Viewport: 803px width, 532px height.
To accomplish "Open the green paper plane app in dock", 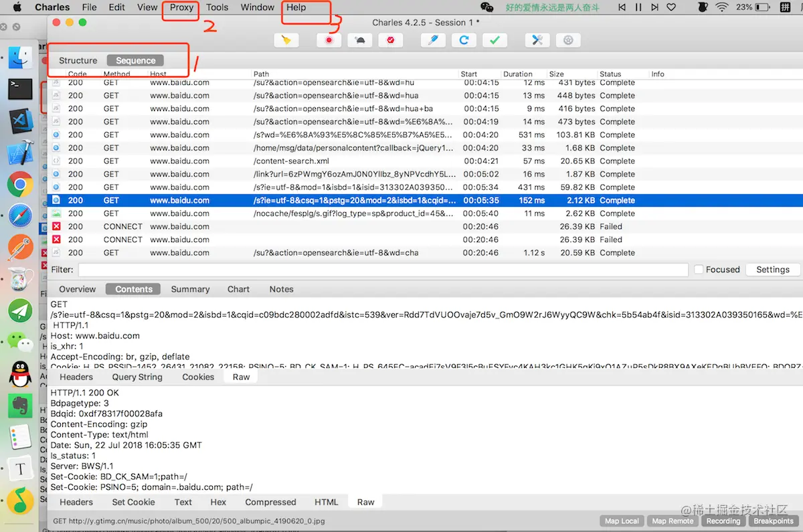I will point(21,311).
